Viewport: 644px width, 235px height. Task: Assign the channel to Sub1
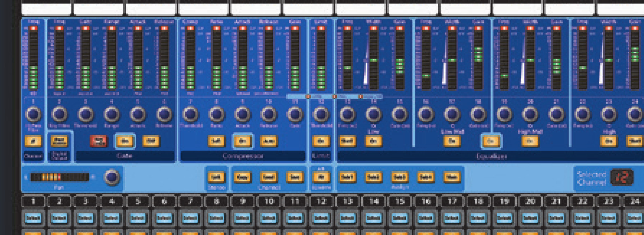pyautogui.click(x=347, y=177)
